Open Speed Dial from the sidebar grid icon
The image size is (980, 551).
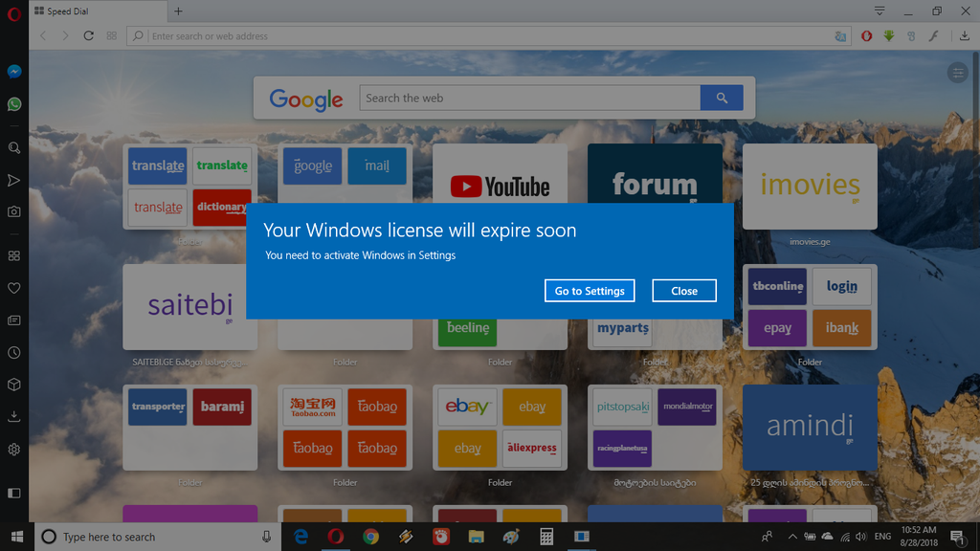[x=13, y=256]
